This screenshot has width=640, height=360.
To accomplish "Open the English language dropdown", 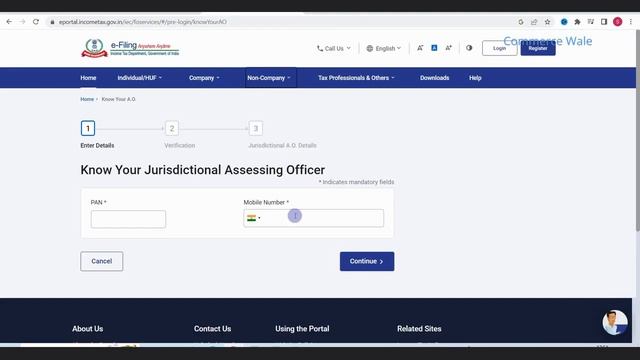I will pyautogui.click(x=384, y=48).
